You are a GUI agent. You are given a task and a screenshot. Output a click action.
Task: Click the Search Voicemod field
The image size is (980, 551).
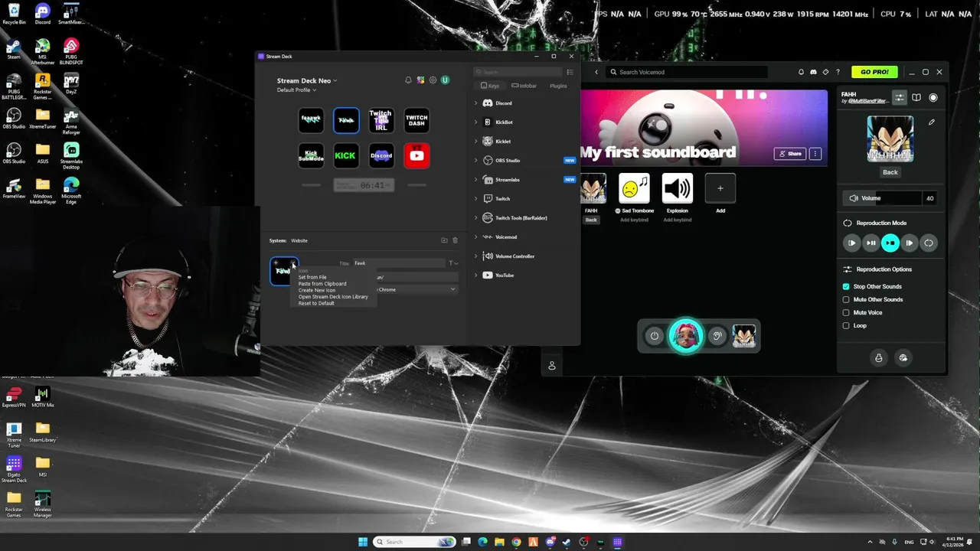[685, 72]
